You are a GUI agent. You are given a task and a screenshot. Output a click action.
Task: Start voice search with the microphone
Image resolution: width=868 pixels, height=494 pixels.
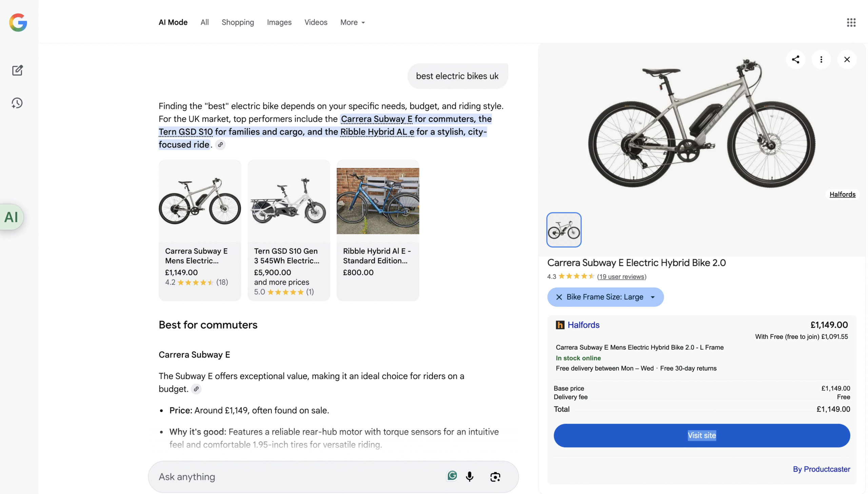(469, 476)
